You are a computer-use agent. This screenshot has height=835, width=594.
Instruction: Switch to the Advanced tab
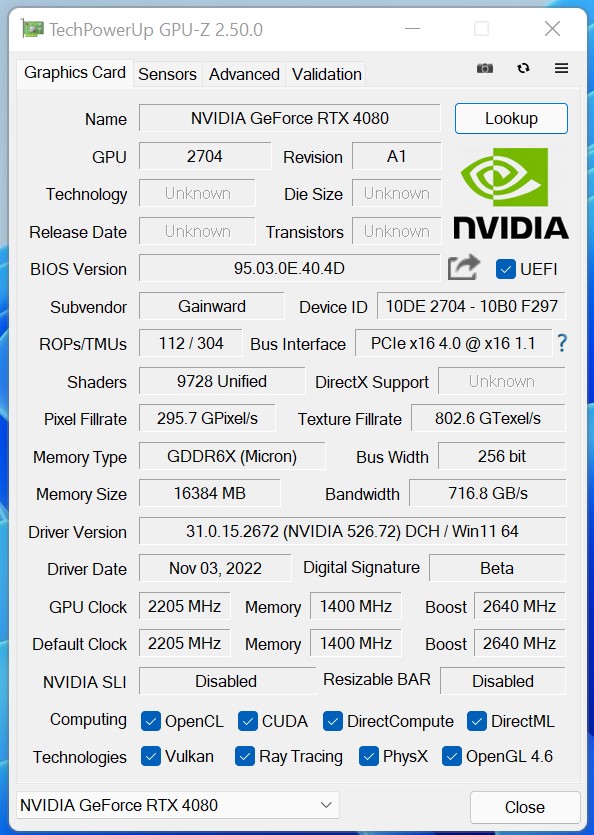click(244, 74)
